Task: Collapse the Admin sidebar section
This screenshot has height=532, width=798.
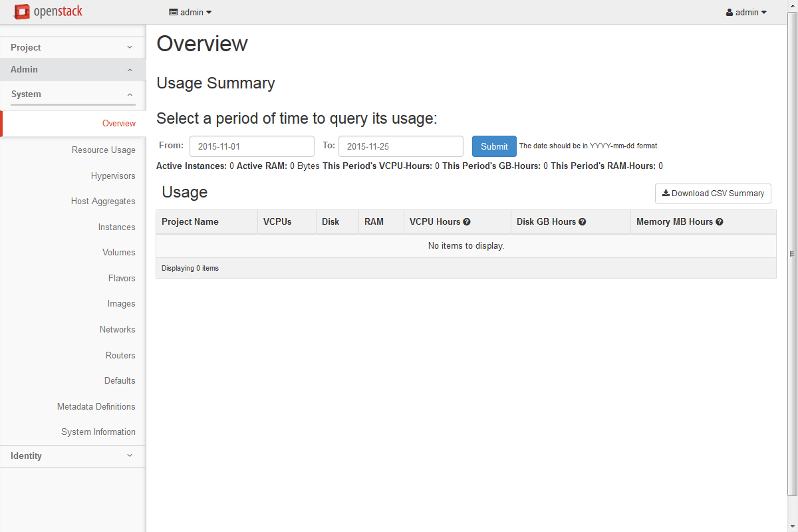Action: pos(72,70)
